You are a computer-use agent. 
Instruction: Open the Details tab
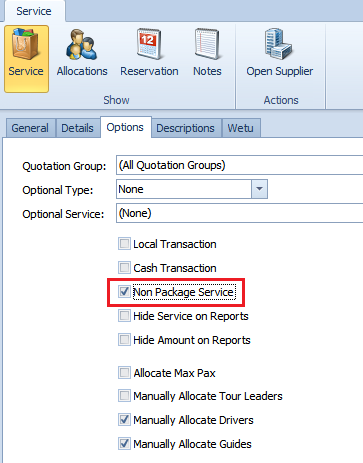coord(77,128)
